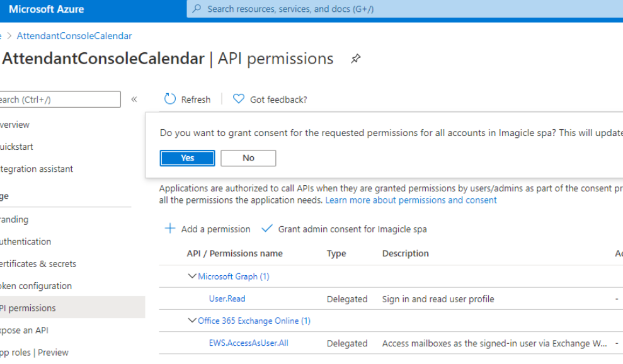Open Learn more about permissions and consent
The image size is (623, 364).
click(411, 200)
